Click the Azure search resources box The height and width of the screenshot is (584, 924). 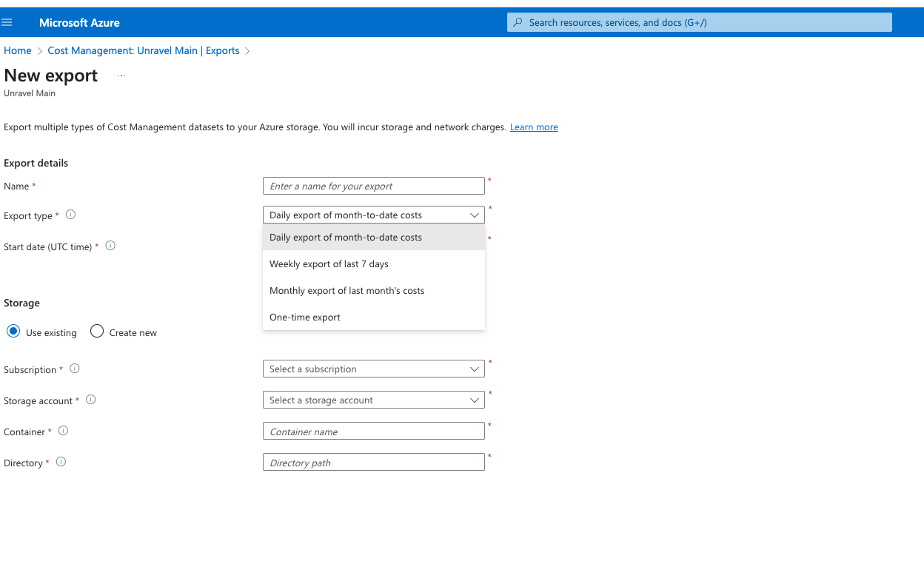pyautogui.click(x=699, y=22)
